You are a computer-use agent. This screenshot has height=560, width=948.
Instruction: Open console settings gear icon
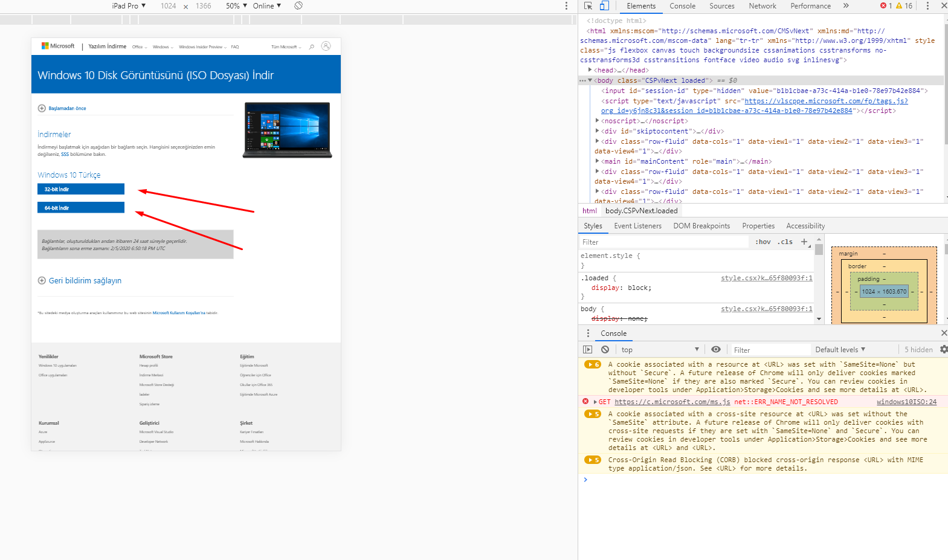[944, 350]
